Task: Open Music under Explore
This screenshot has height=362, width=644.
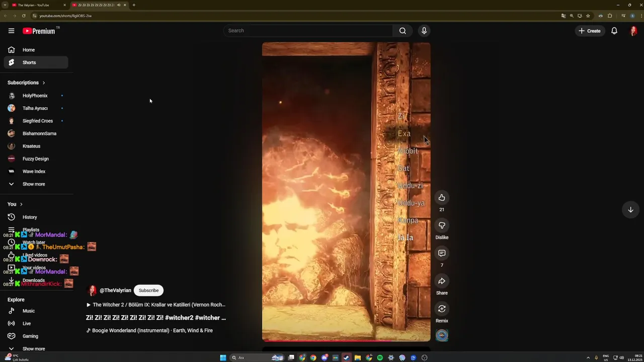Action: click(x=36, y=311)
